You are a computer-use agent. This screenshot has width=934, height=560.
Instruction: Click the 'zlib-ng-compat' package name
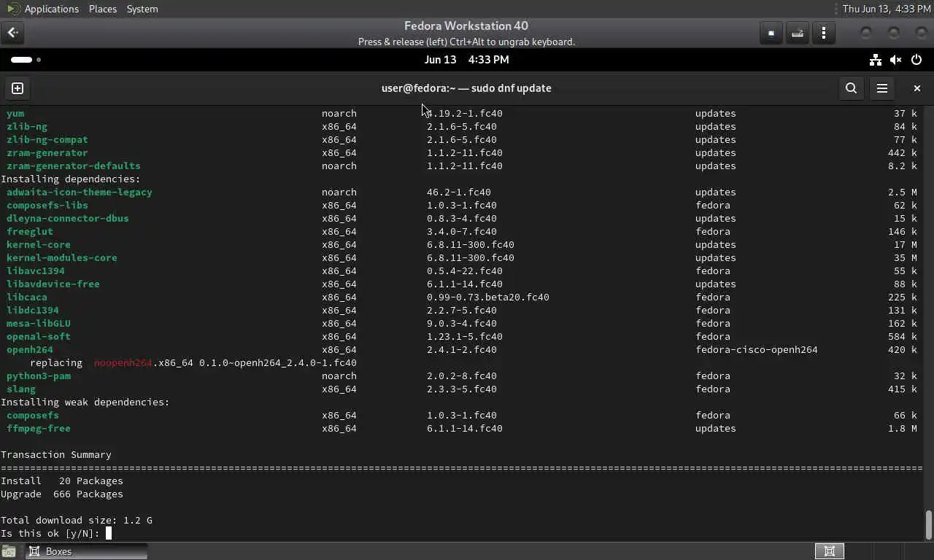pyautogui.click(x=47, y=139)
